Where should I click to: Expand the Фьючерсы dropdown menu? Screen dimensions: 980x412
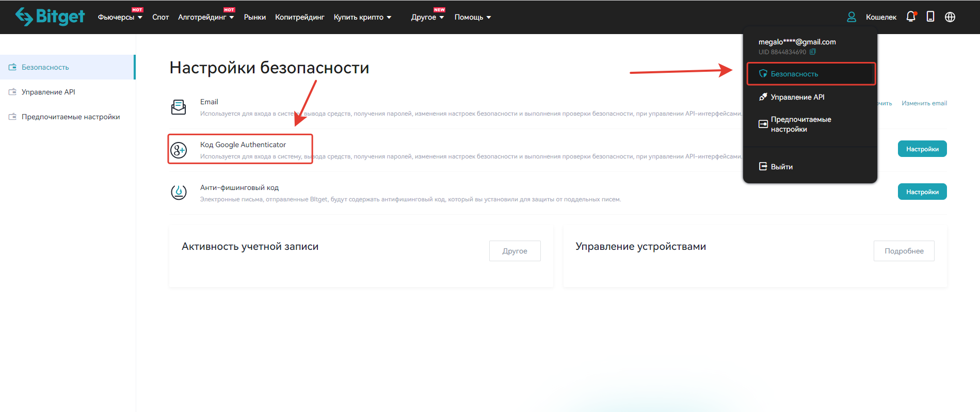pos(120,17)
